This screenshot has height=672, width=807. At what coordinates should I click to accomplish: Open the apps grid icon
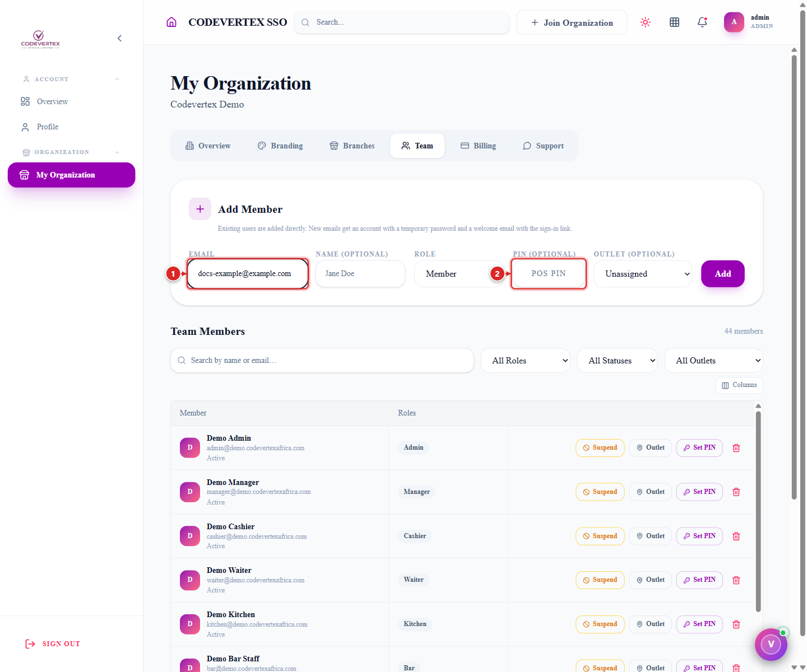[x=675, y=22]
